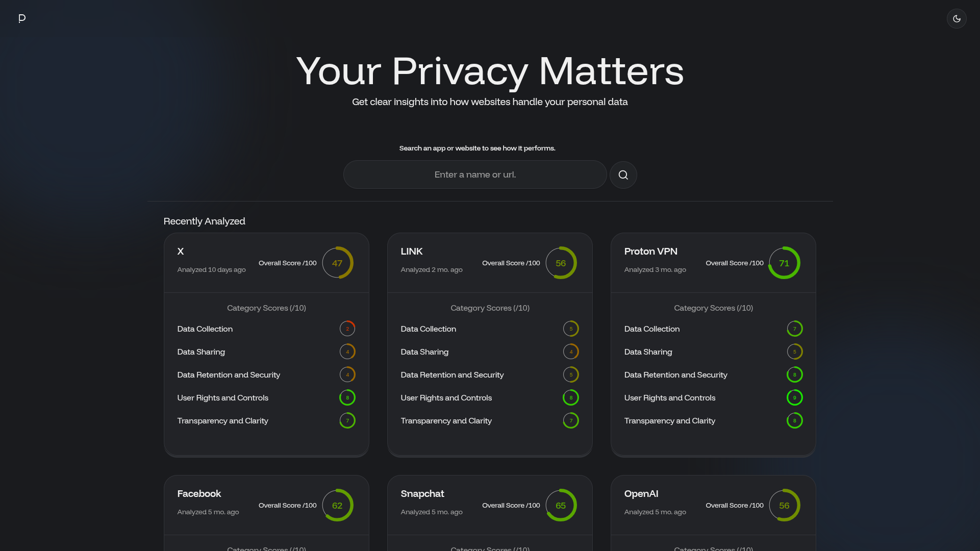Click Proton VPN Data Sharing row
The height and width of the screenshot is (551, 980).
coord(648,352)
